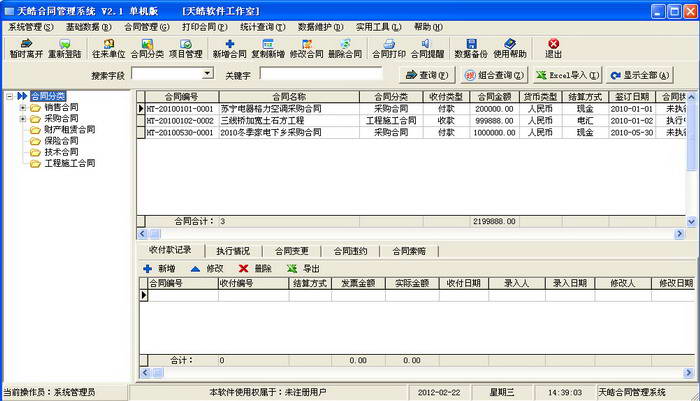Viewport: 700px width, 401px height.
Task: Select contract row HT-20100530-0001
Action: click(x=411, y=132)
